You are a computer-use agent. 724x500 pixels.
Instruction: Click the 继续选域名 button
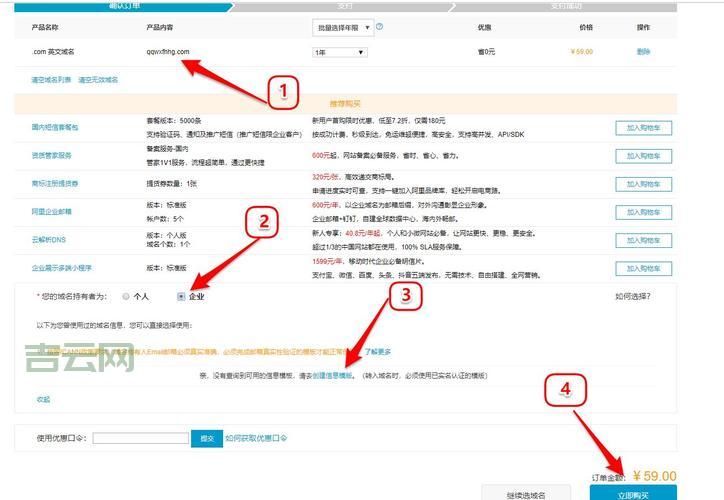click(526, 493)
